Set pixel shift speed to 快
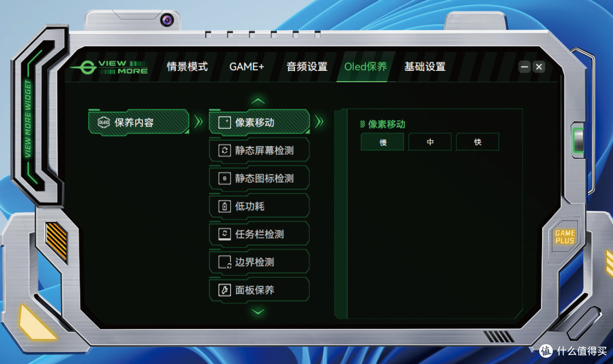This screenshot has width=613, height=364. [x=477, y=142]
